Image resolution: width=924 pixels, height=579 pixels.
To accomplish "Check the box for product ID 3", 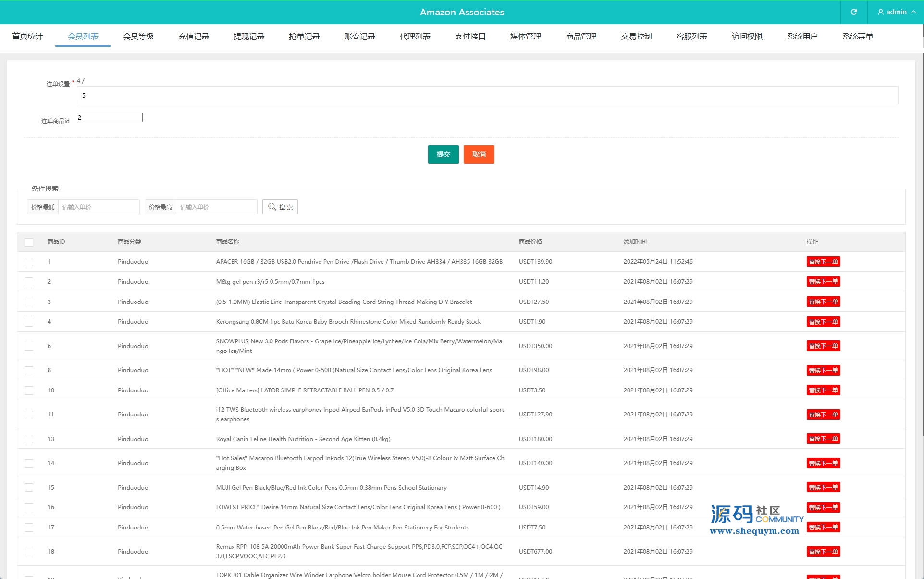I will pos(29,302).
